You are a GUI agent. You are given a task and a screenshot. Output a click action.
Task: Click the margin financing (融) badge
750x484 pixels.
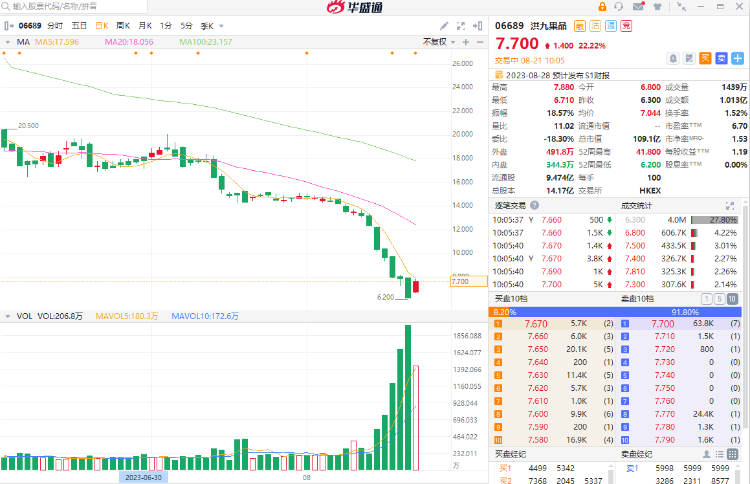580,26
